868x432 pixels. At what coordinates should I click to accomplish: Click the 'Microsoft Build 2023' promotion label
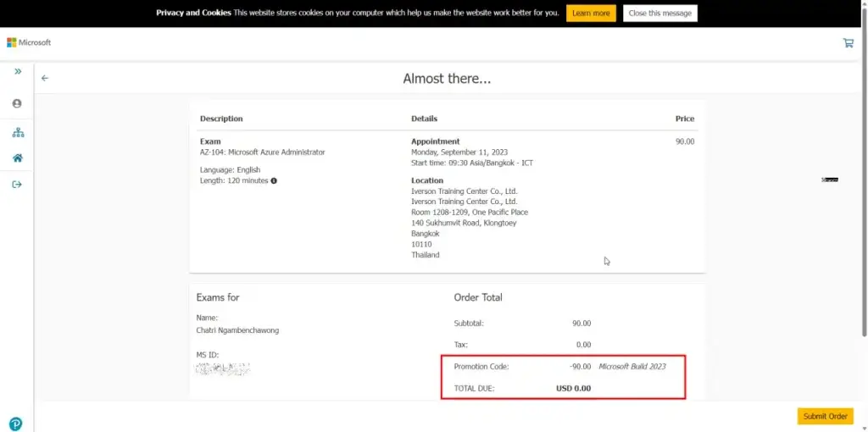click(x=632, y=366)
